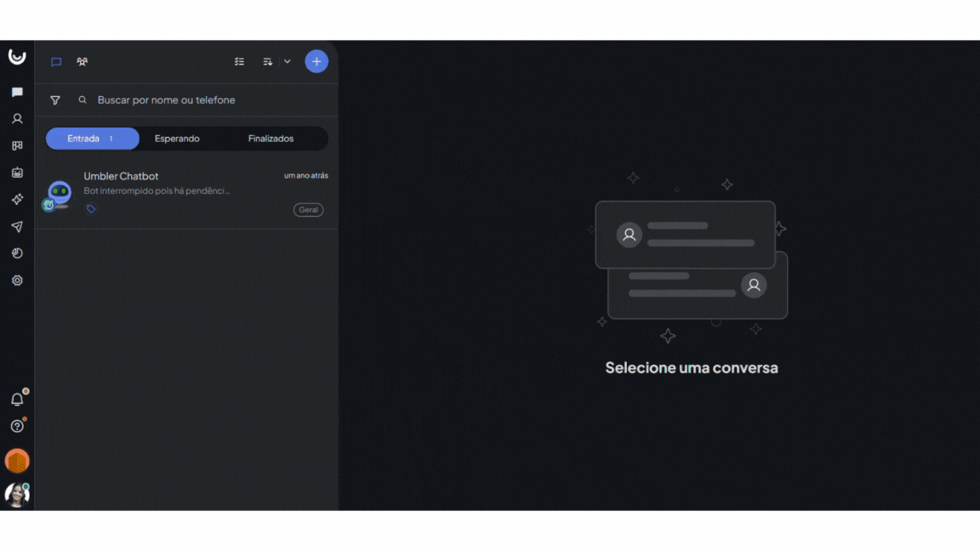Viewport: 980px width, 551px height.
Task: Select the campaigns paper plane sidebar icon
Action: pyautogui.click(x=16, y=226)
